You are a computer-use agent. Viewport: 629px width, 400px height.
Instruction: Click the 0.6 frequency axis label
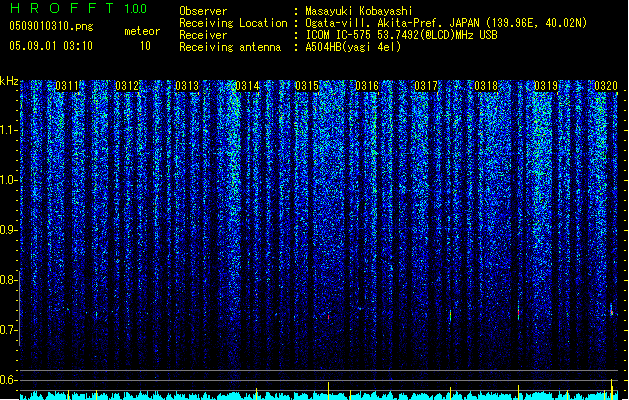point(8,380)
